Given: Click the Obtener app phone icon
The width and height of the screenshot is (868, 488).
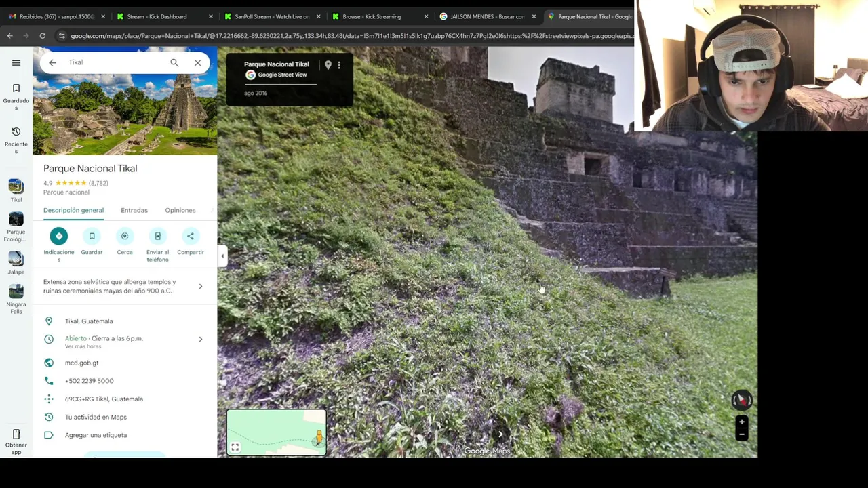Looking at the screenshot, I should [16, 434].
